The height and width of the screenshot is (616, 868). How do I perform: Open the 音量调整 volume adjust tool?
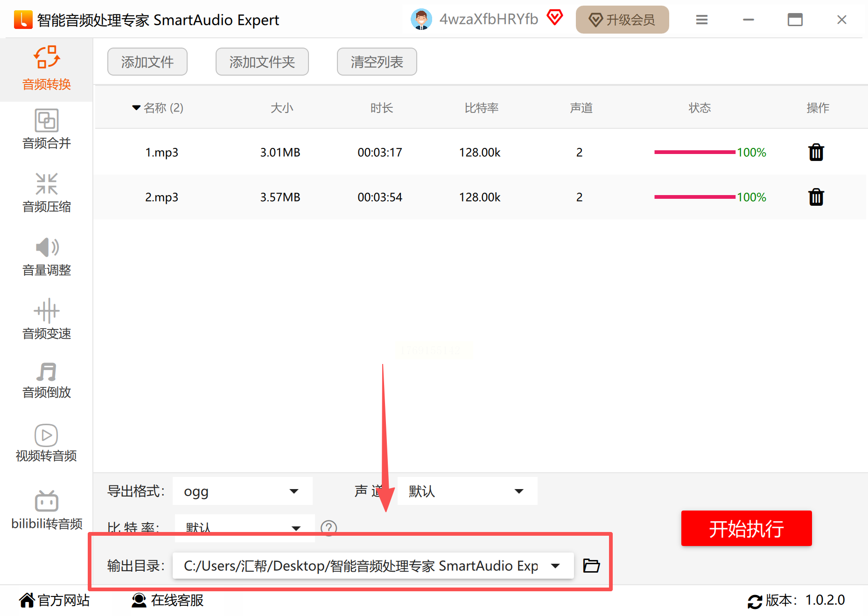click(x=47, y=257)
